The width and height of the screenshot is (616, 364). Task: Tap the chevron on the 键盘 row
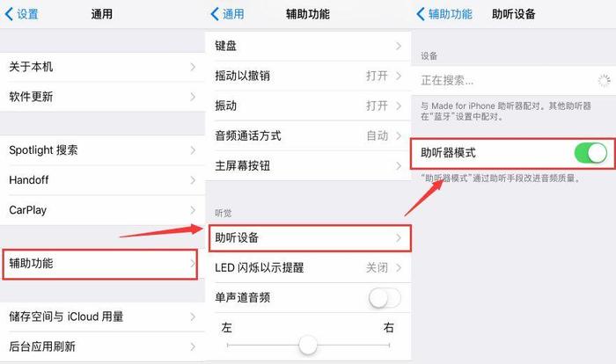[399, 46]
